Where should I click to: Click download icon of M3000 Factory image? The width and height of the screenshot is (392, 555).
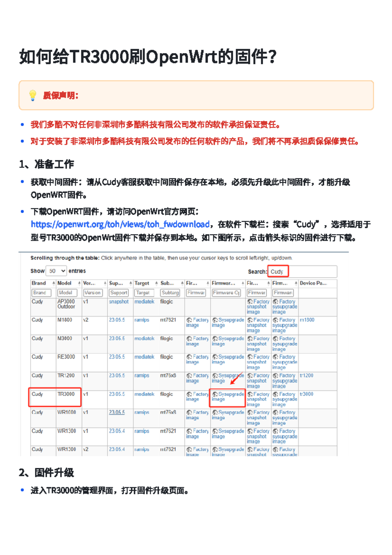pyautogui.click(x=189, y=339)
